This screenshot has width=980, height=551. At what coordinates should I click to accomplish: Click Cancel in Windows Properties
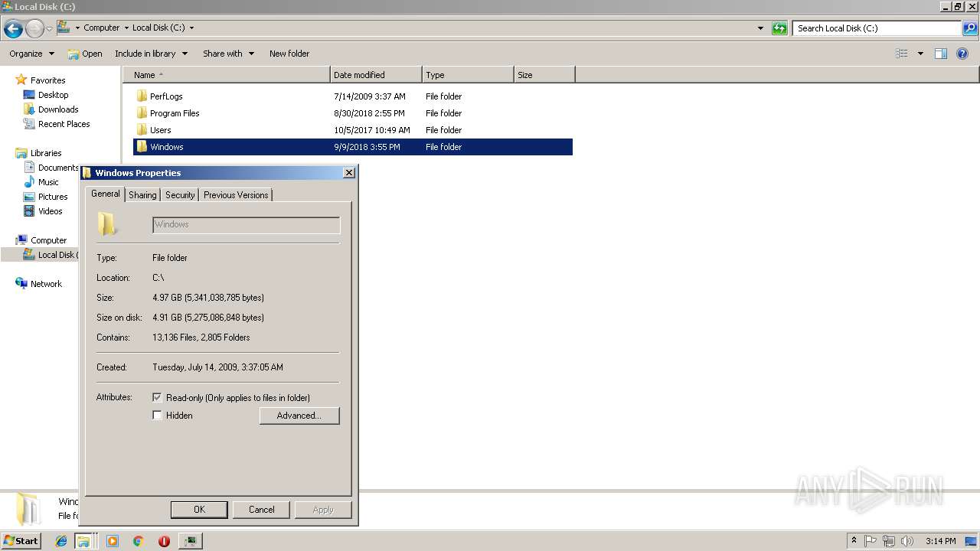[261, 510]
